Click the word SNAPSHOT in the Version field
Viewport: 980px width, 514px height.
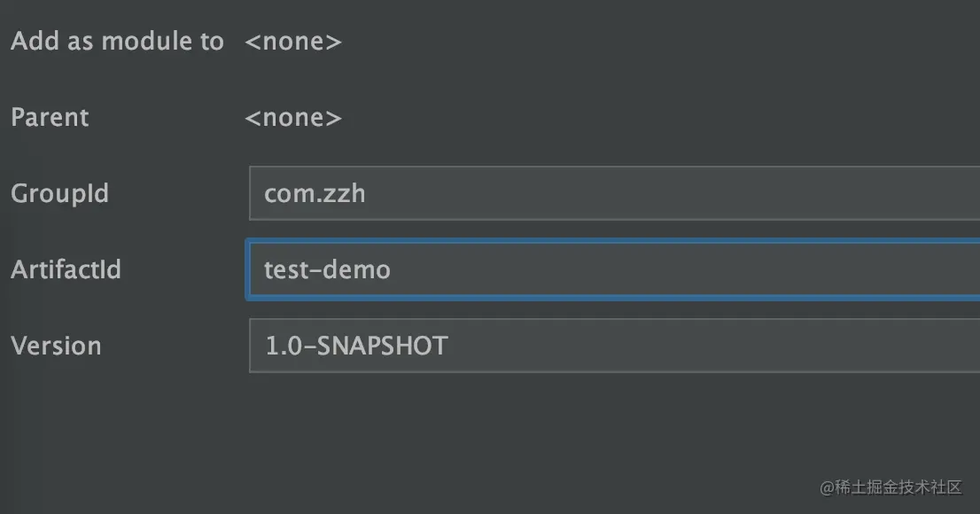tap(383, 346)
